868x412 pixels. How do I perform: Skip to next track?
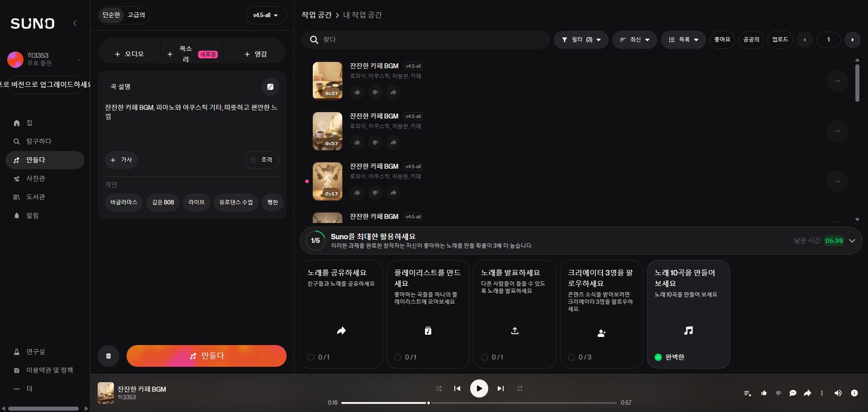click(x=500, y=388)
